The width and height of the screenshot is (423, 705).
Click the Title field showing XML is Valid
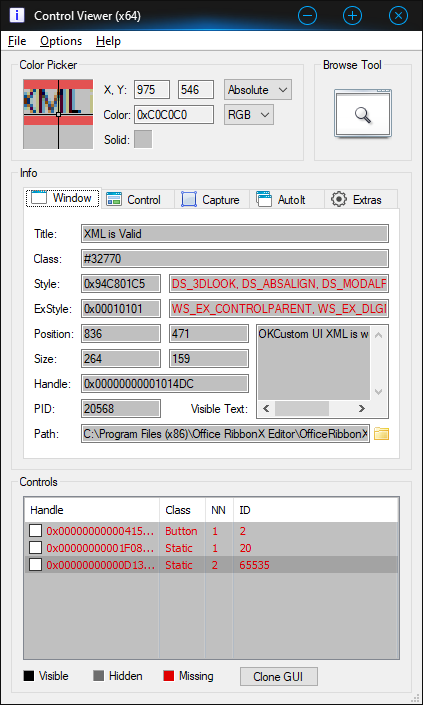coord(235,234)
